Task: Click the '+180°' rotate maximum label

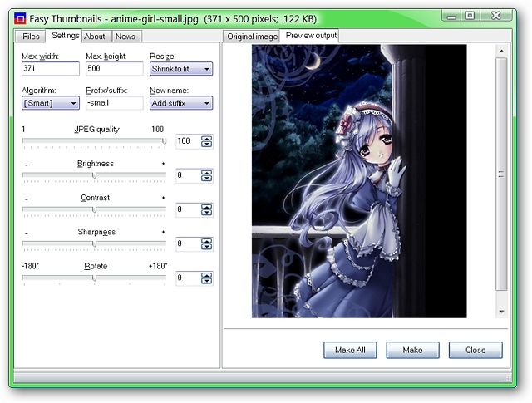Action: point(158,266)
